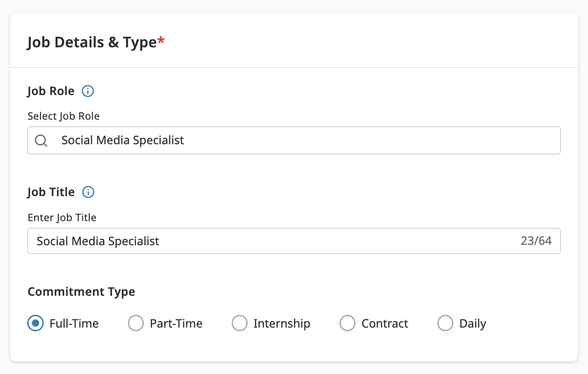Click the Enter Job Title field caption
Screen dimensions: 588x374
(62, 217)
